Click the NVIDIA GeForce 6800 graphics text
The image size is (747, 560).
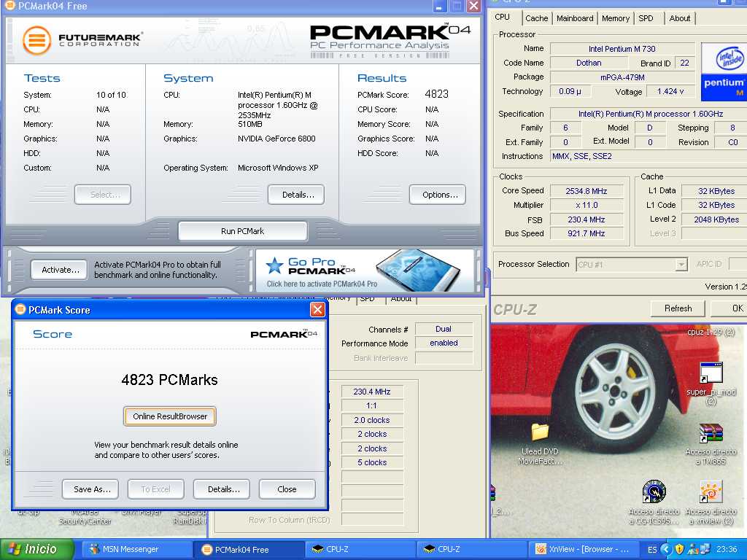click(276, 139)
